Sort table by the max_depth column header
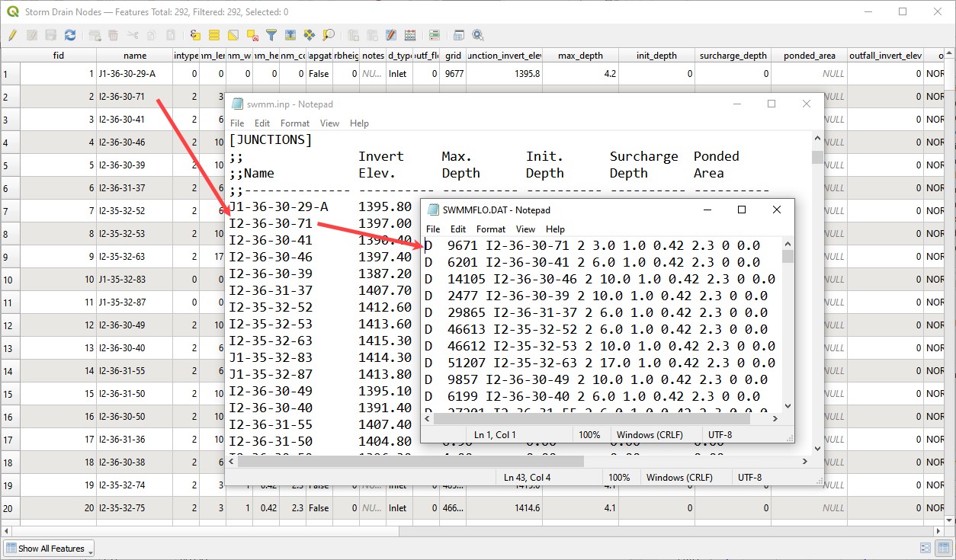 point(580,56)
